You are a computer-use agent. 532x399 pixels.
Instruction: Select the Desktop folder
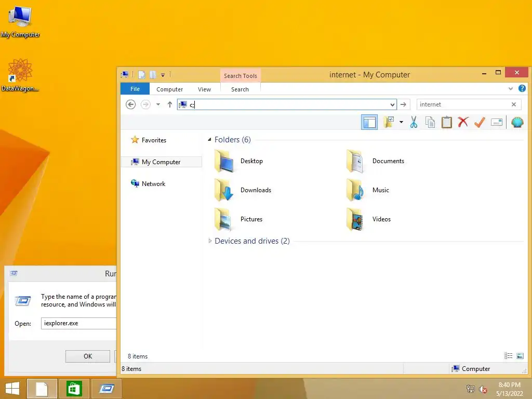tap(239, 161)
